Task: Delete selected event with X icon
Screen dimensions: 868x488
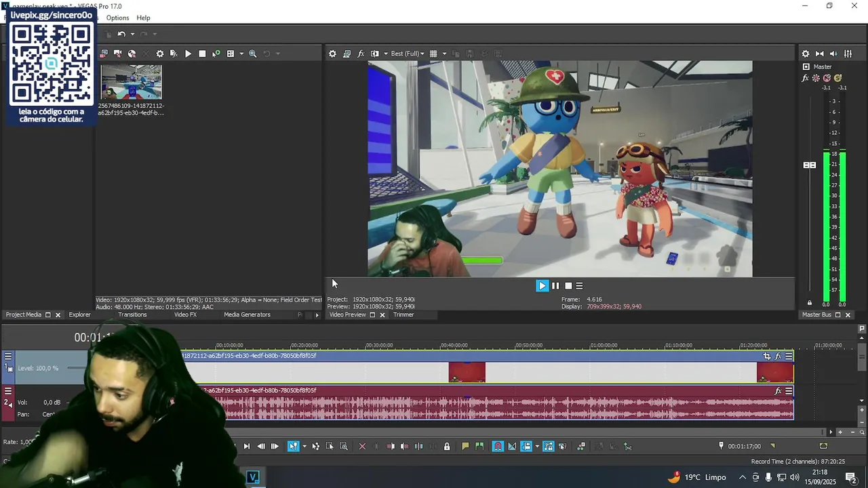Action: pyautogui.click(x=362, y=446)
